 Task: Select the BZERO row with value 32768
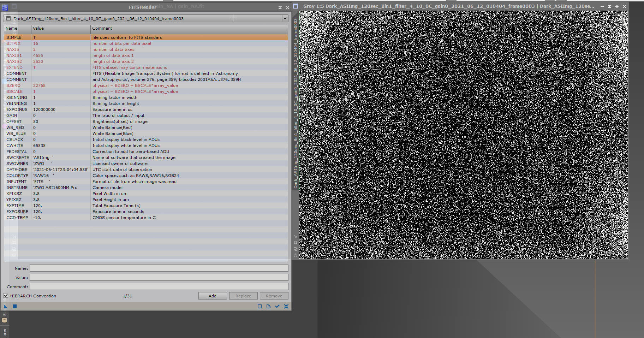point(146,85)
